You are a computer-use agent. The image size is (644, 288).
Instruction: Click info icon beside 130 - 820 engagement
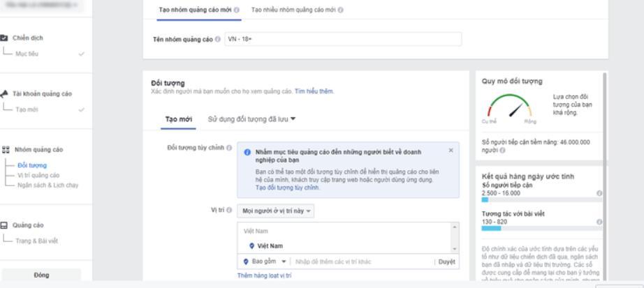coord(599,222)
